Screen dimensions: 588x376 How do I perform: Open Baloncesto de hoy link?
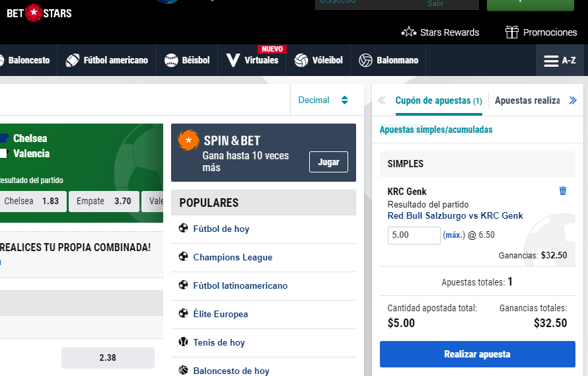pyautogui.click(x=231, y=371)
